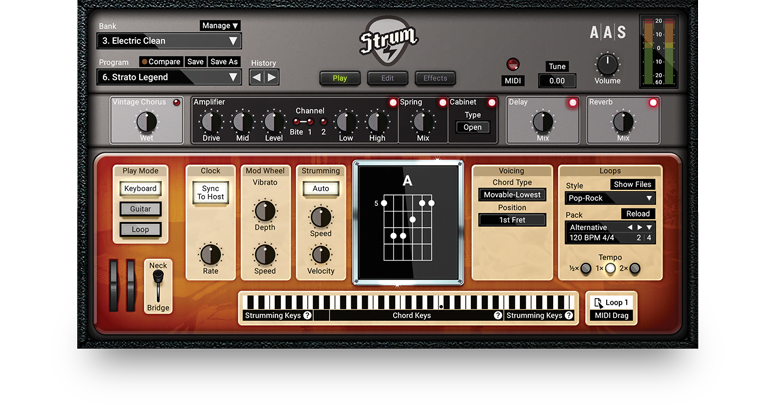Select Loop play mode

point(140,229)
